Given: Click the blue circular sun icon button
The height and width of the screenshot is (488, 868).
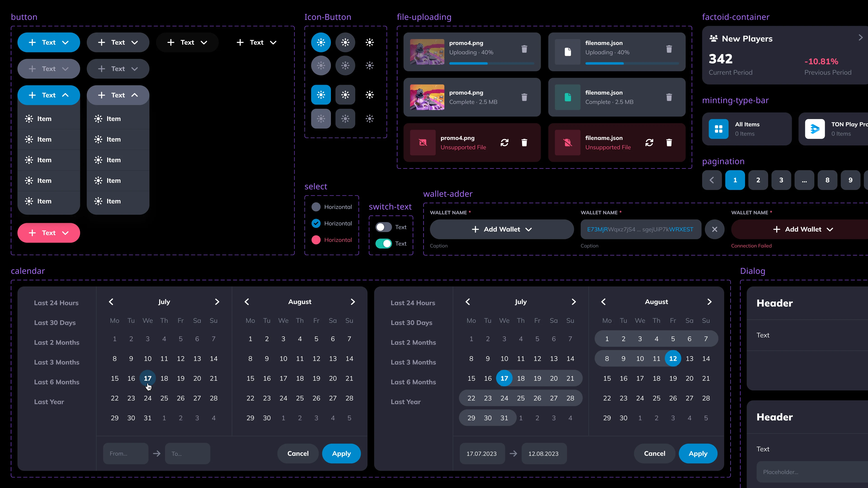Looking at the screenshot, I should click(321, 42).
